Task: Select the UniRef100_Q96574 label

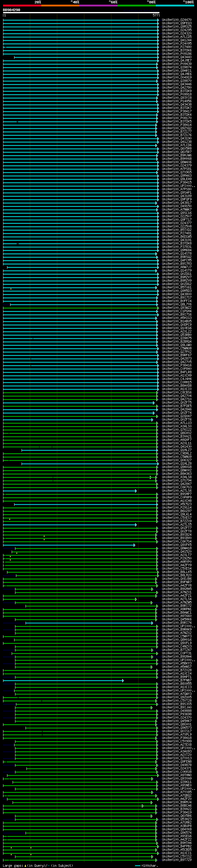Action: click(177, 833)
